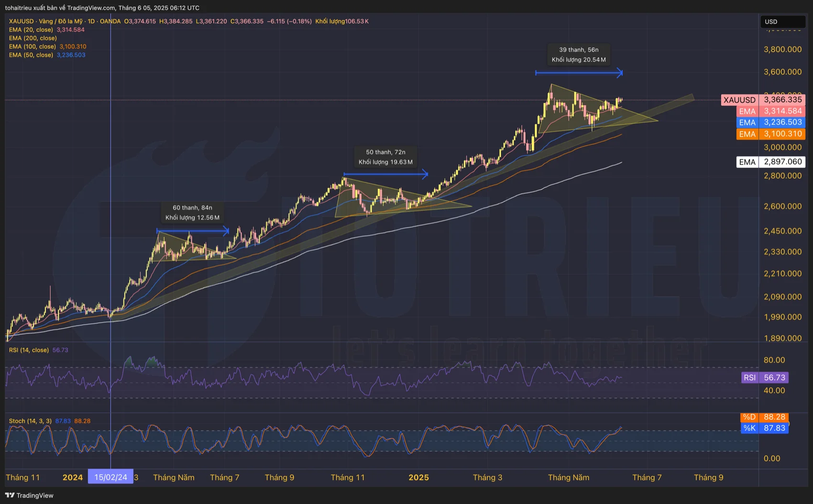Open the RSI (14, close) indicator legend
This screenshot has width=813, height=504.
29,350
